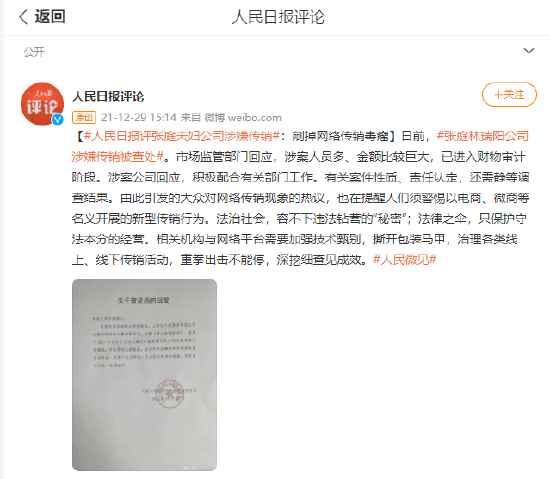Follow the account with +关注

(509, 95)
